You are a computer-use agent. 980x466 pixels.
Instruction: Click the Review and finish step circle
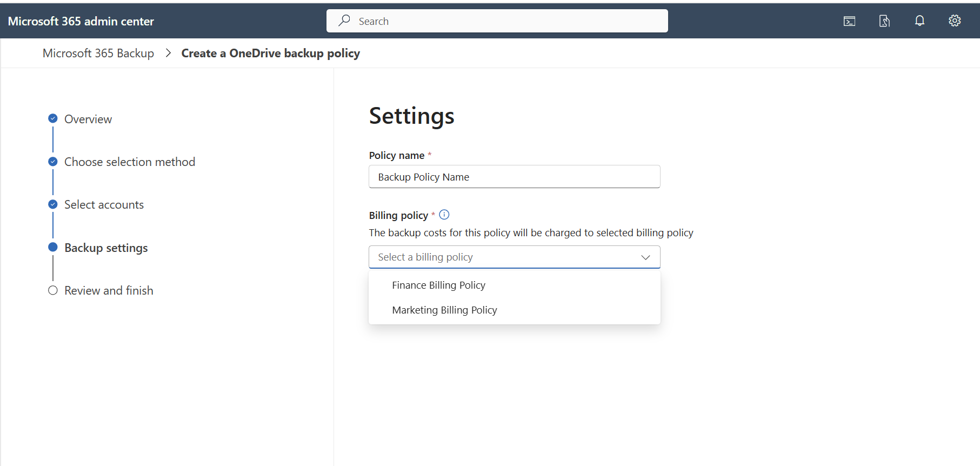tap(53, 290)
